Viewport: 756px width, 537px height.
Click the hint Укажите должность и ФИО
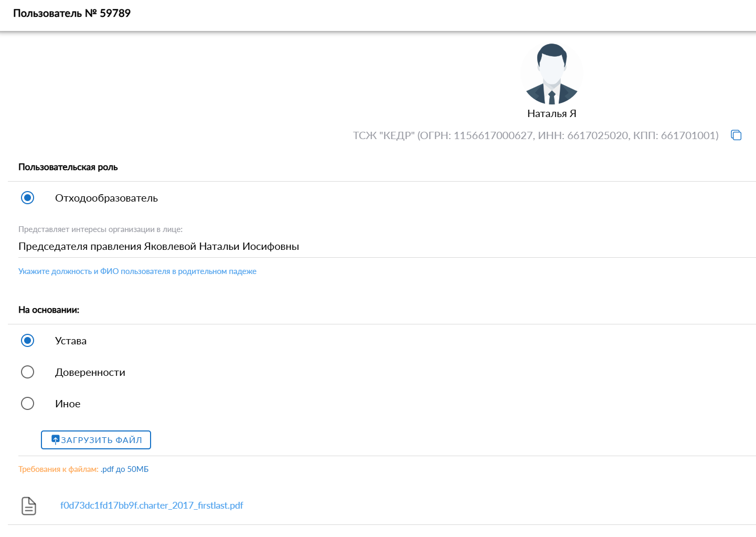point(137,271)
